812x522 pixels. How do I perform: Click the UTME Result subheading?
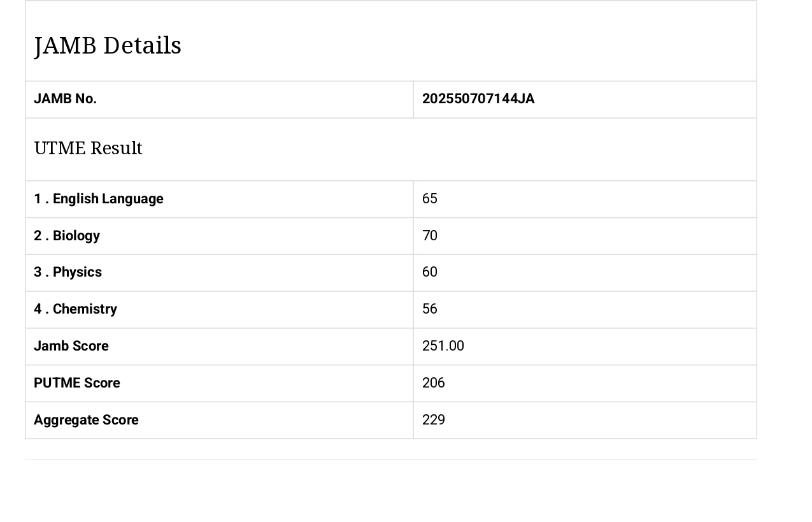89,148
